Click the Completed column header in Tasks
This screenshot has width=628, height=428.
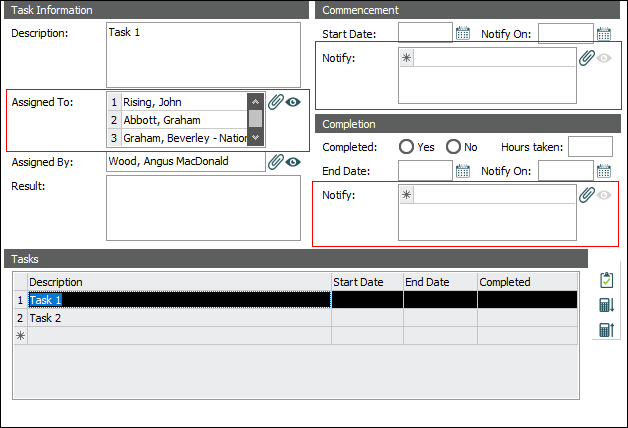tap(527, 282)
